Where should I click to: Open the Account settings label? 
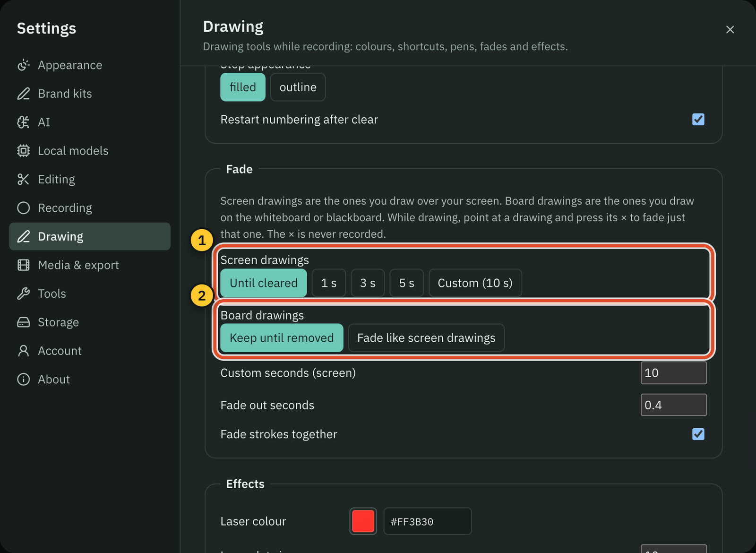60,351
